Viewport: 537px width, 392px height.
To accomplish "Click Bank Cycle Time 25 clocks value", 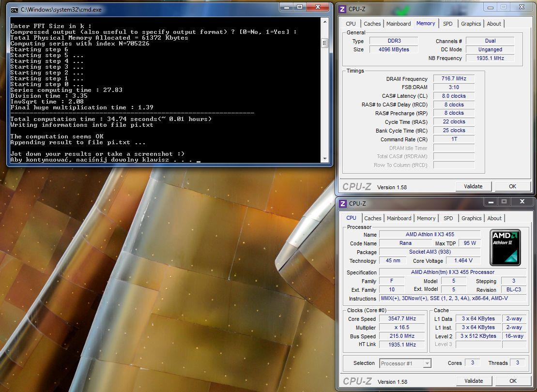I will click(454, 131).
